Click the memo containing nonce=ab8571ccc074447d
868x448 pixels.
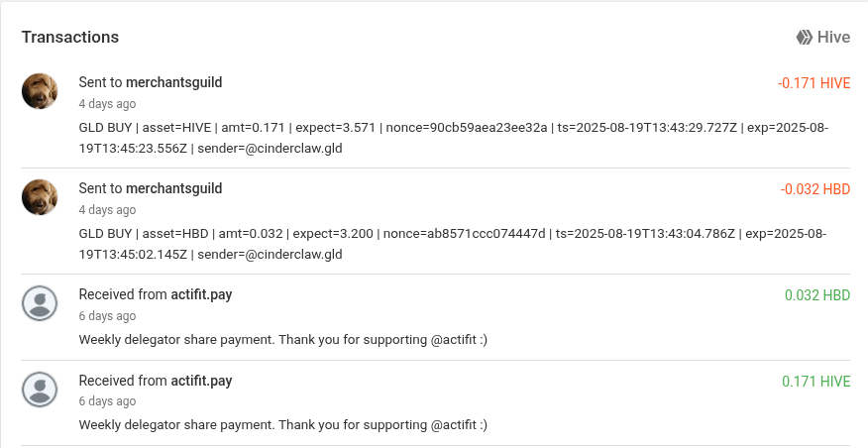pyautogui.click(x=452, y=244)
